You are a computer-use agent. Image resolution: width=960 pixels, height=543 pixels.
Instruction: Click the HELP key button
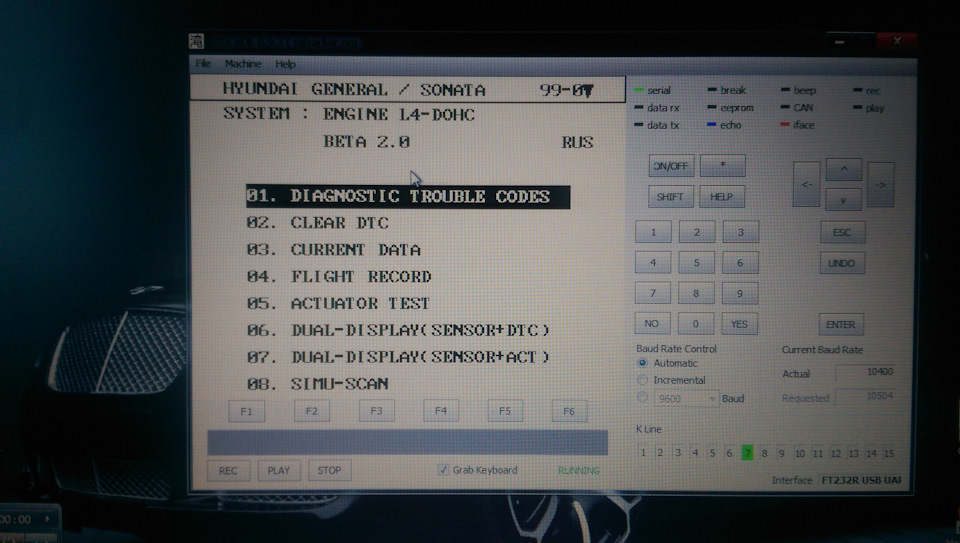tap(722, 197)
